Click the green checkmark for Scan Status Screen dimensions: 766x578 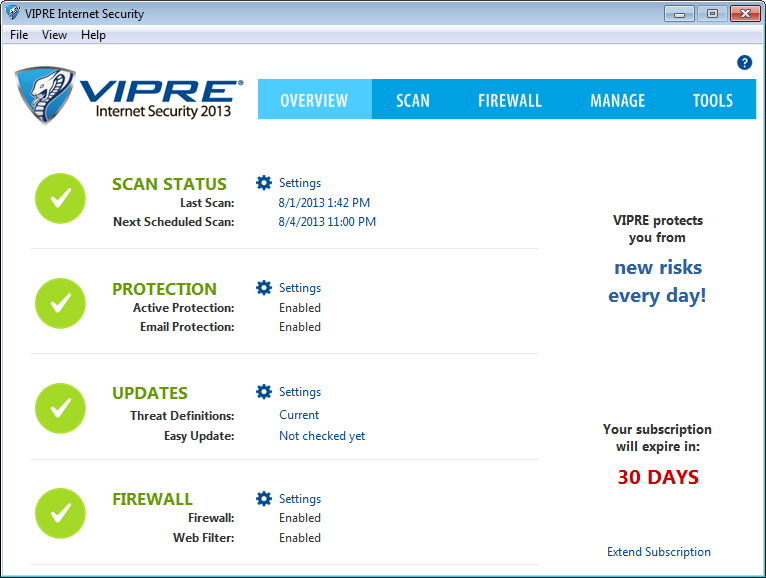(x=60, y=198)
